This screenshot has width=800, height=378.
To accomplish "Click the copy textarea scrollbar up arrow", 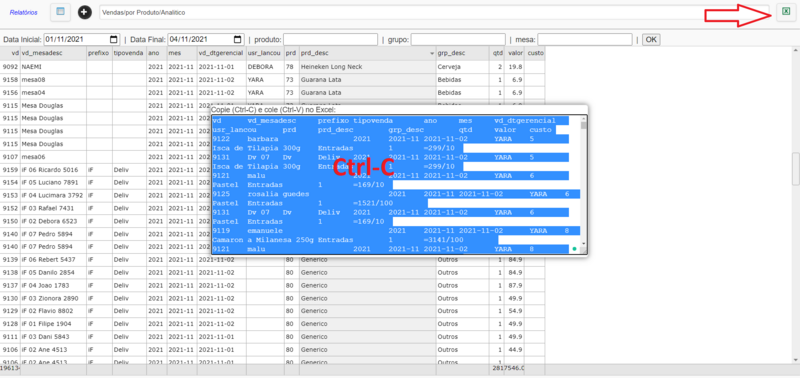I will [x=584, y=118].
